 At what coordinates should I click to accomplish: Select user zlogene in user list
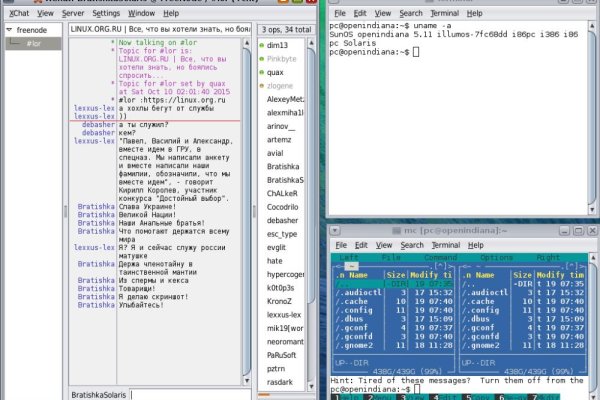click(280, 86)
